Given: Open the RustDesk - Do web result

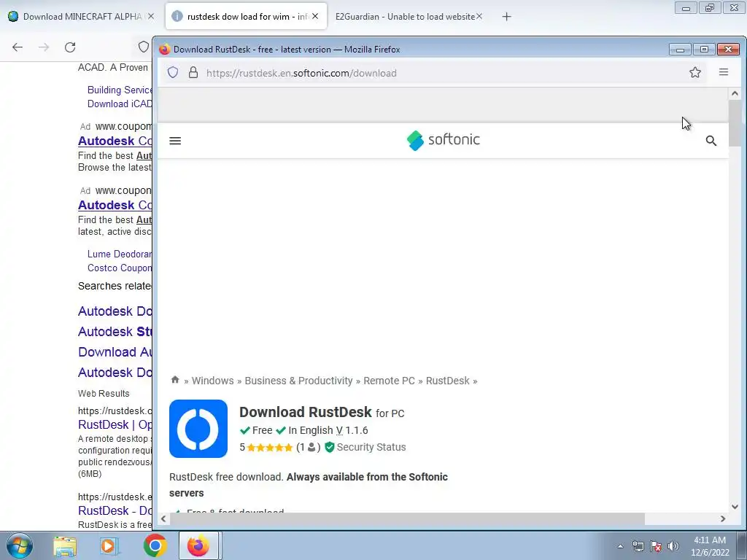Looking at the screenshot, I should coord(115,510).
